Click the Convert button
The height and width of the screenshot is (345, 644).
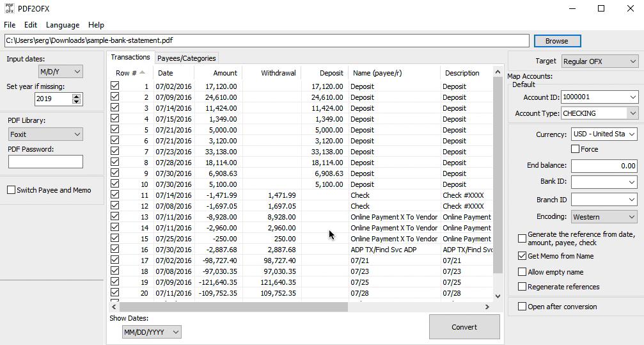[464, 327]
